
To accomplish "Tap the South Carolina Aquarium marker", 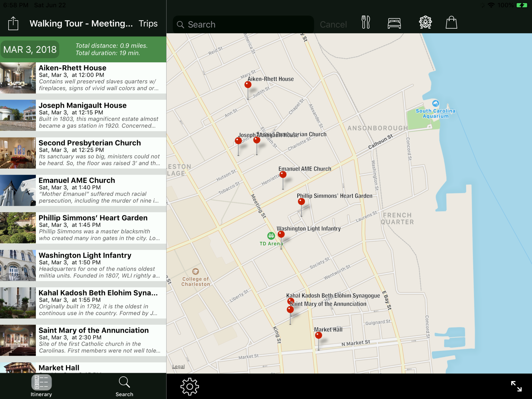I will 436,103.
